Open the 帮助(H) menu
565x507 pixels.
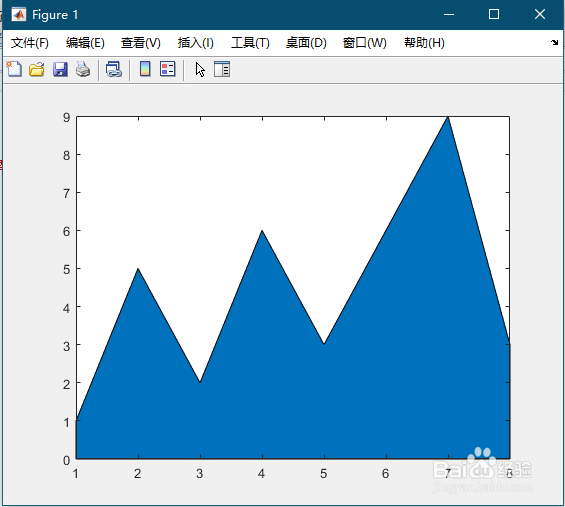[424, 43]
